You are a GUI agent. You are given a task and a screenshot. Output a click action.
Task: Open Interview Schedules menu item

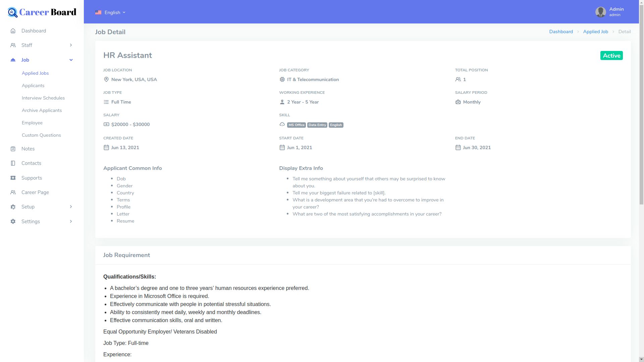click(x=43, y=98)
